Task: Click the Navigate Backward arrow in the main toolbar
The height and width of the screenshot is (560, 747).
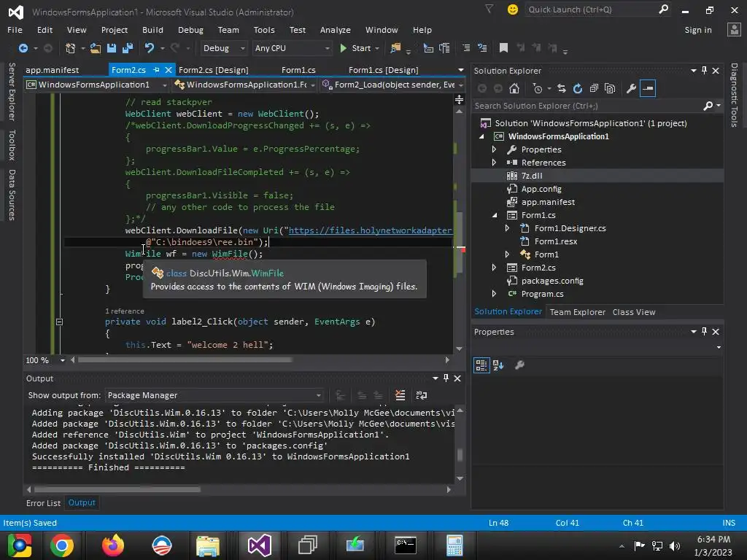Action: click(23, 48)
